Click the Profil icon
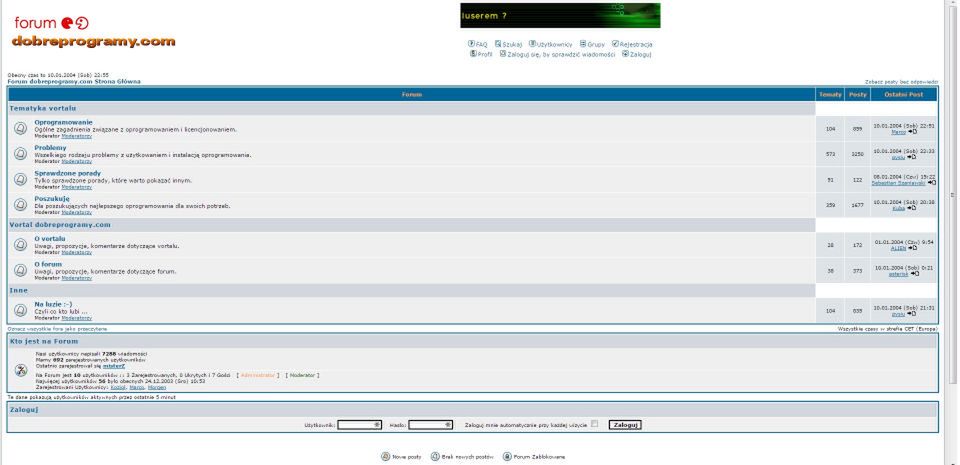Viewport: 960px width, 465px height. (x=473, y=54)
